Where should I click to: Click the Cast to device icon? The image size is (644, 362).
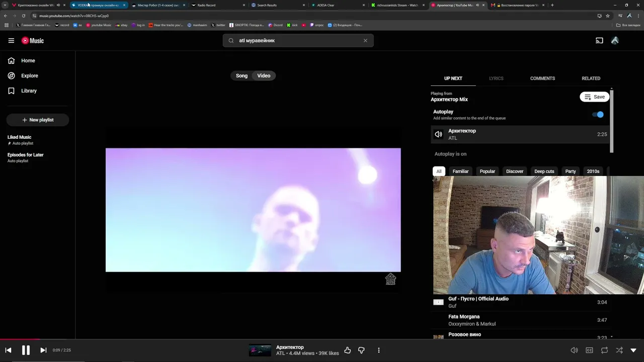pyautogui.click(x=599, y=41)
